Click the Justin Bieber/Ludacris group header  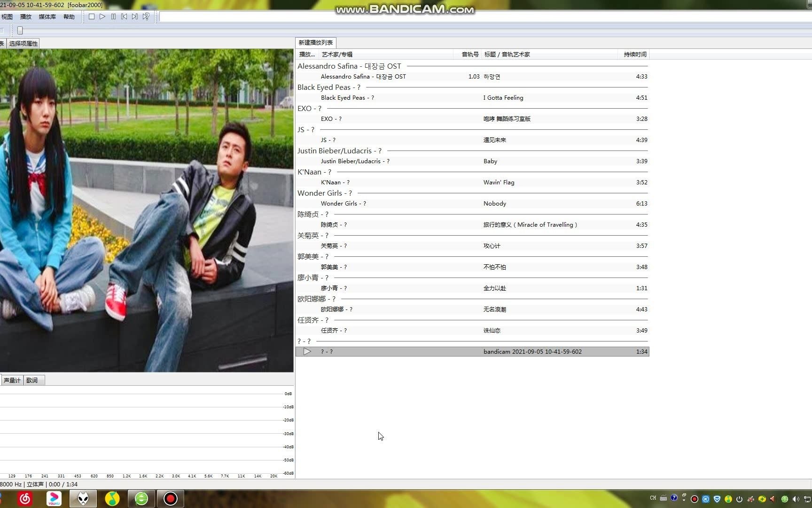[x=472, y=151]
